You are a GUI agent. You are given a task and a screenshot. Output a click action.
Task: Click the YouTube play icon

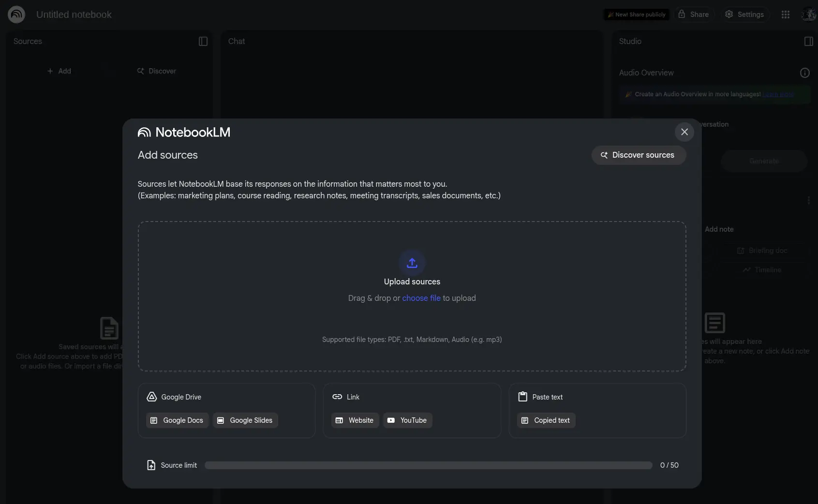[x=391, y=420]
